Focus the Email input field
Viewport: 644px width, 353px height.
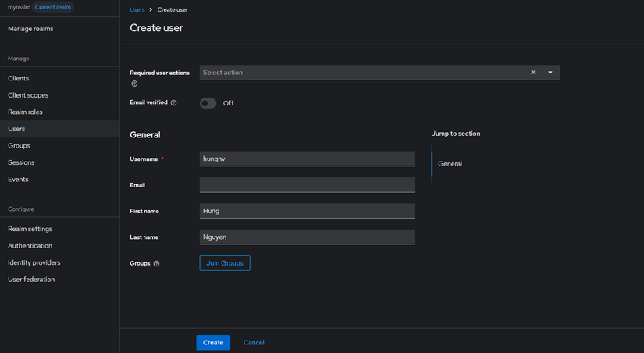[x=307, y=185]
